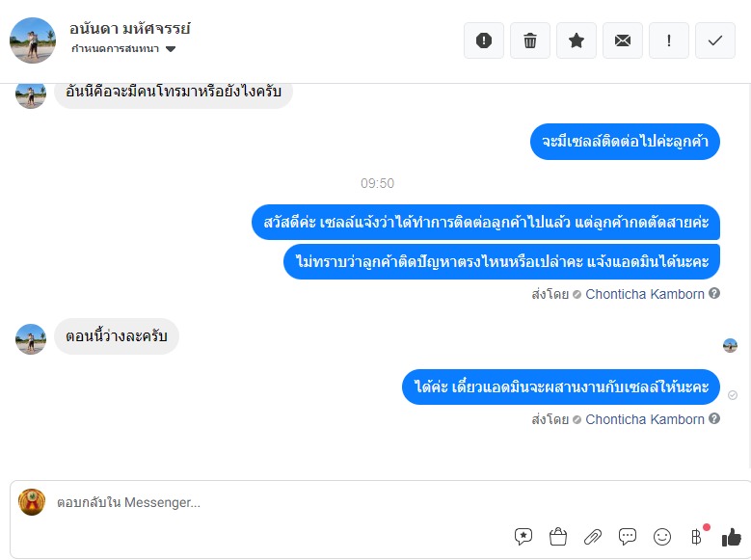Send a thumbs-up like
The width and height of the screenshot is (751, 560).
[732, 537]
